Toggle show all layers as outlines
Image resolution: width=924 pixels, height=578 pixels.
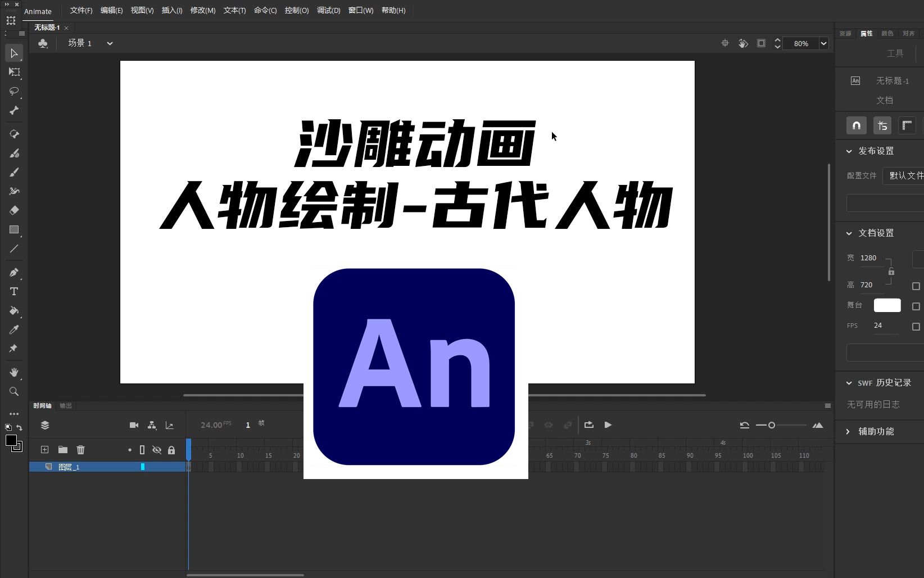coord(142,450)
